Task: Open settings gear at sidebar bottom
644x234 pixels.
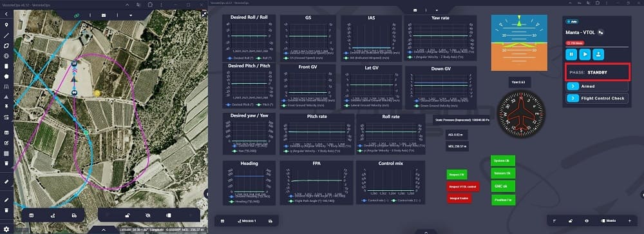Action: (x=6, y=229)
